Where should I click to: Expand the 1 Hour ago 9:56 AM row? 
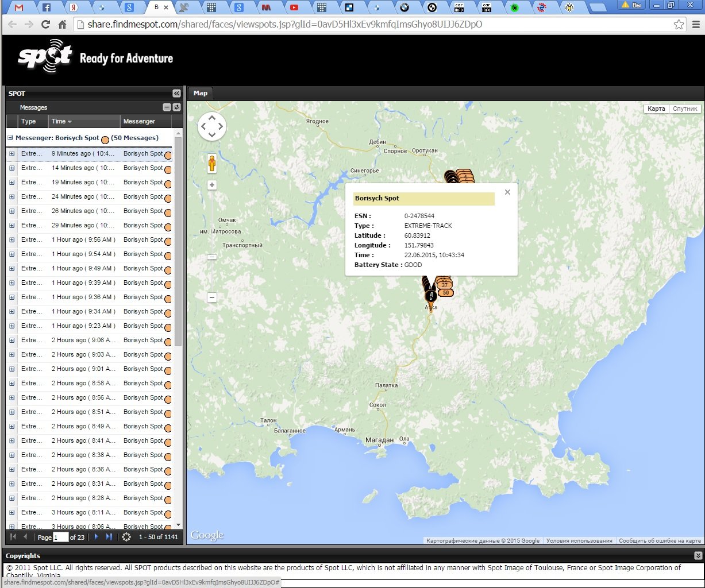12,240
